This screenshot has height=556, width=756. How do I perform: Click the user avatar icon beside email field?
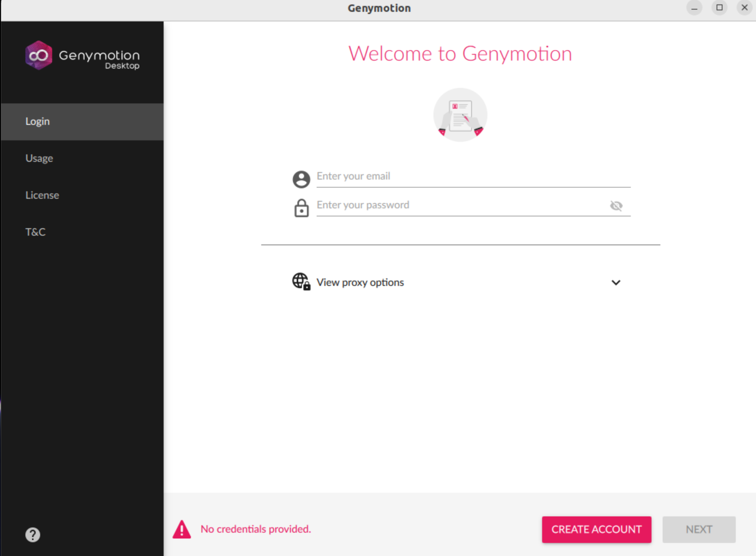point(301,179)
